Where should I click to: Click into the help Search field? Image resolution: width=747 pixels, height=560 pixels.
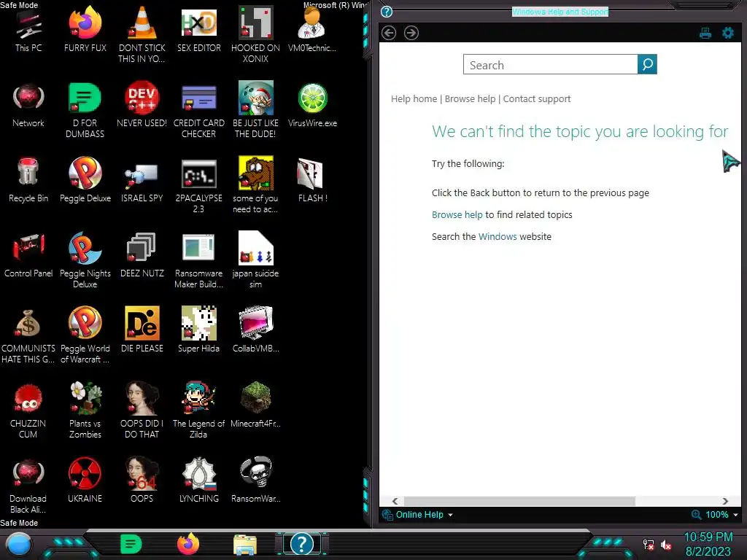(x=550, y=64)
